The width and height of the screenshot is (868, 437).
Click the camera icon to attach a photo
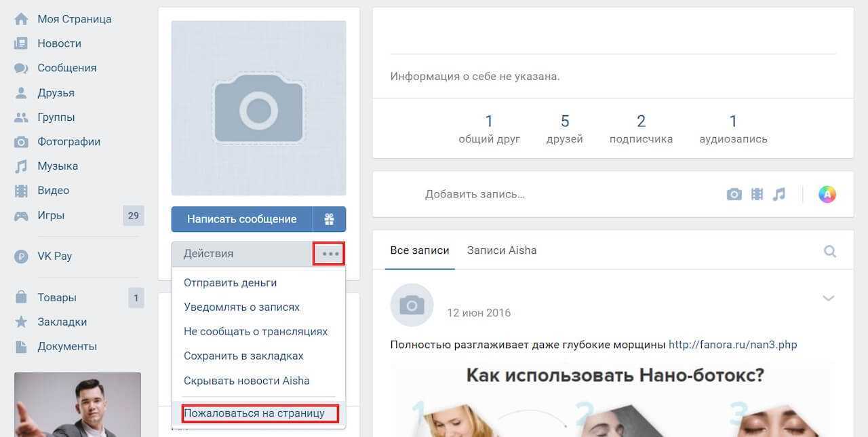coord(734,195)
